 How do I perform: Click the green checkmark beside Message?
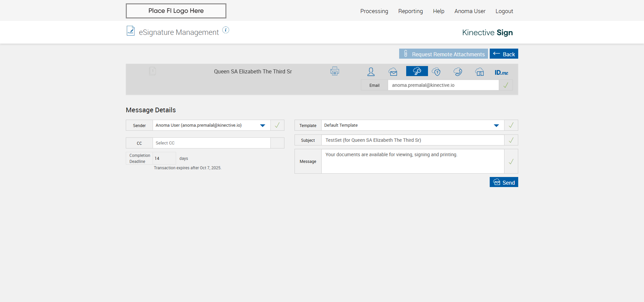[511, 162]
